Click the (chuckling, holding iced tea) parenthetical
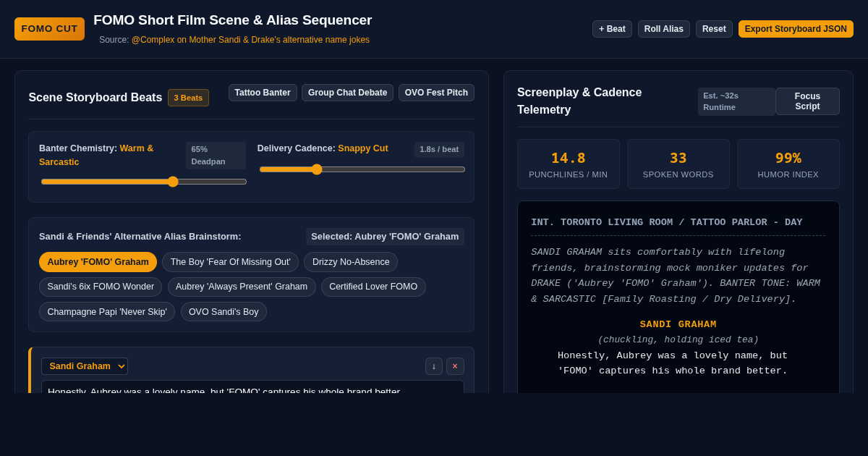Screen dimensions: 868x456 pos(678,339)
